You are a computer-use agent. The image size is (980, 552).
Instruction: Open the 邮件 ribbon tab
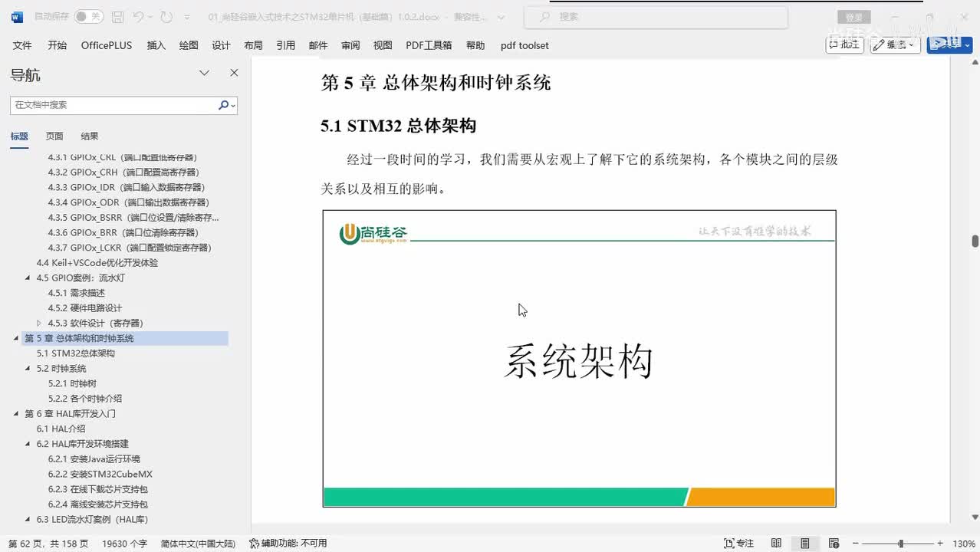318,45
